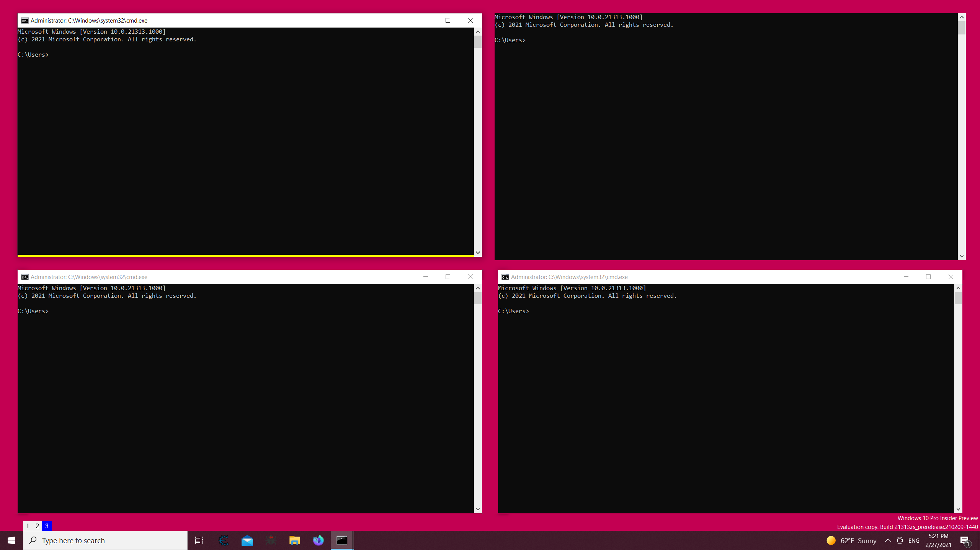The image size is (980, 550).
Task: Switch to virtual desktop 1
Action: [x=28, y=526]
